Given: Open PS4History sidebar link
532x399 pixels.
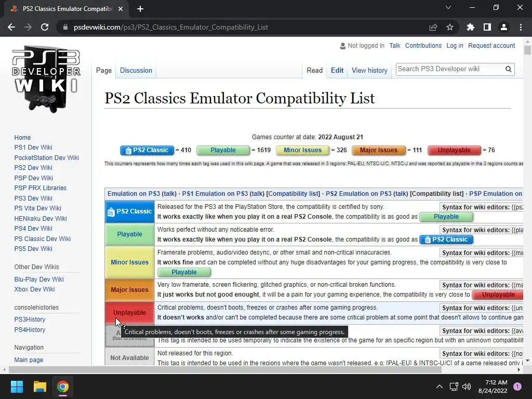Looking at the screenshot, I should (30, 329).
